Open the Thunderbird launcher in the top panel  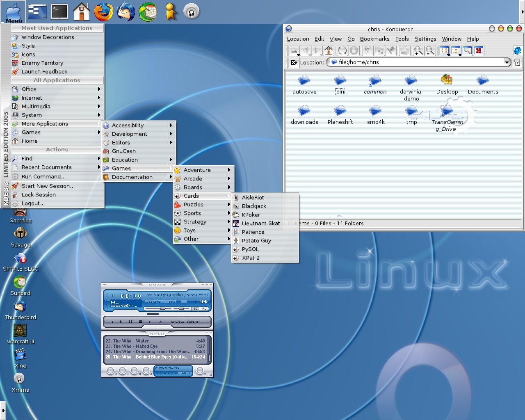point(126,11)
